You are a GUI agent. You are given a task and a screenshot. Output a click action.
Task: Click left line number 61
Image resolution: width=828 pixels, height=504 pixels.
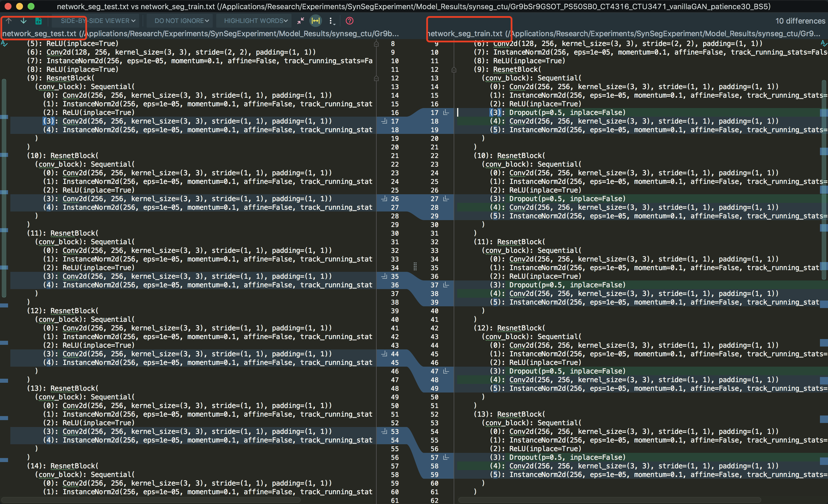[x=395, y=500]
